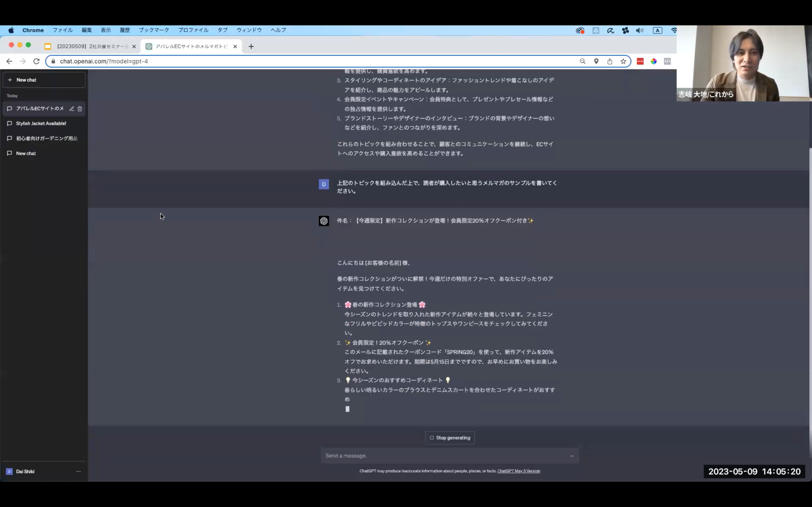Viewport: 812px width, 507px height.
Task: Click the Stop generating button
Action: pos(450,438)
